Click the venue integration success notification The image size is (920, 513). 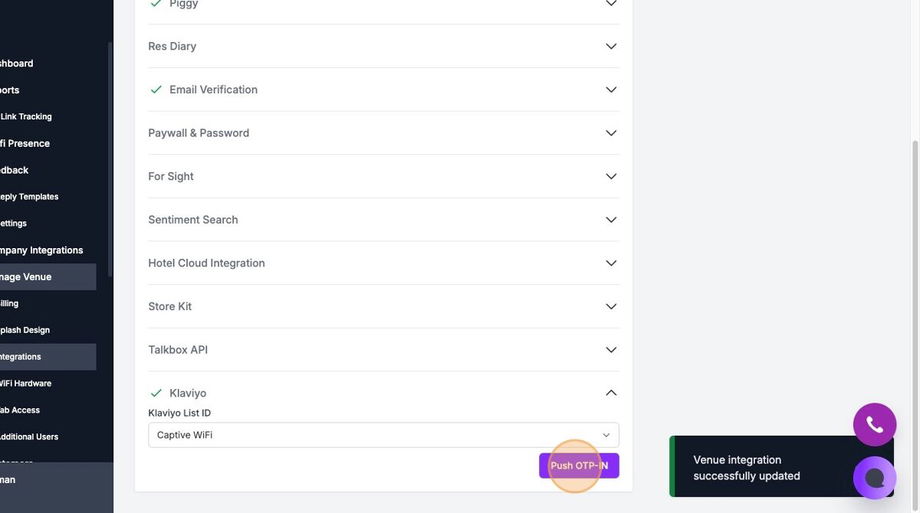760,467
